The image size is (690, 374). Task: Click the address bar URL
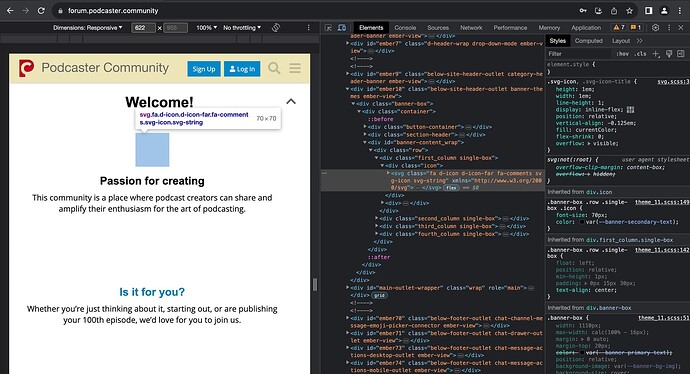pyautogui.click(x=113, y=11)
